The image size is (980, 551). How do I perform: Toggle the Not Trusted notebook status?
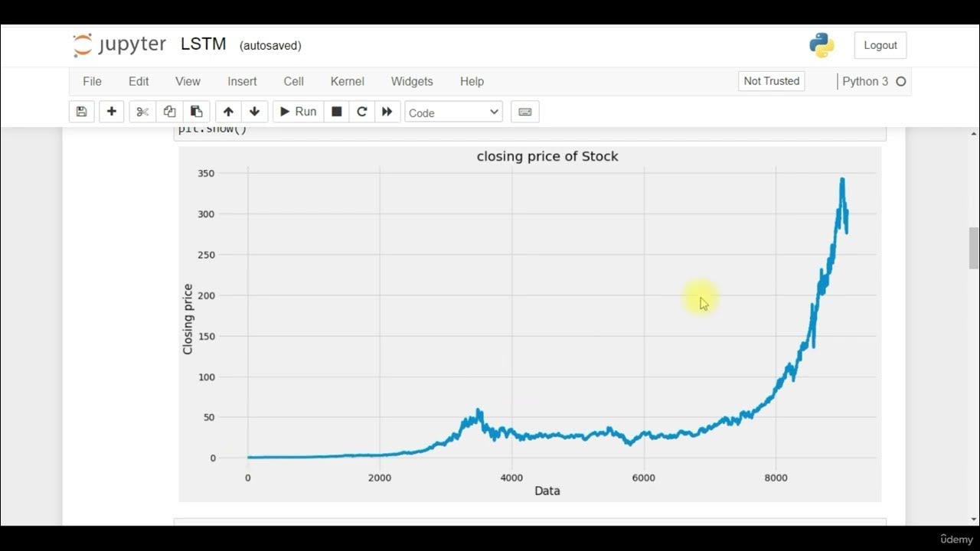771,81
